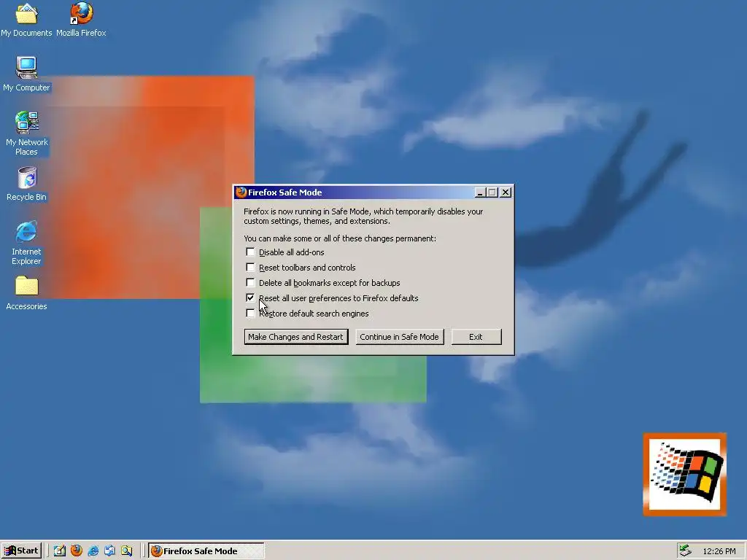Launch Internet Explorer from quick launch
This screenshot has width=747, height=560.
click(93, 551)
